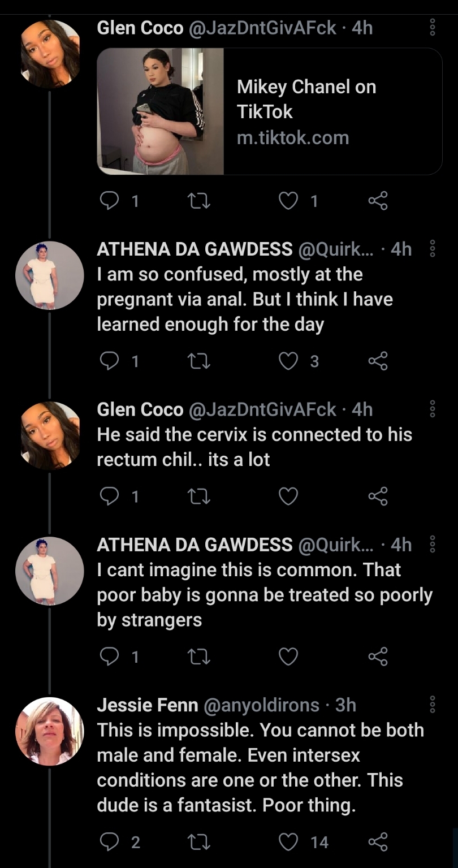The image size is (458, 868).
Task: Open Athena Da Gawdess avatar on first reply
Action: 49,275
